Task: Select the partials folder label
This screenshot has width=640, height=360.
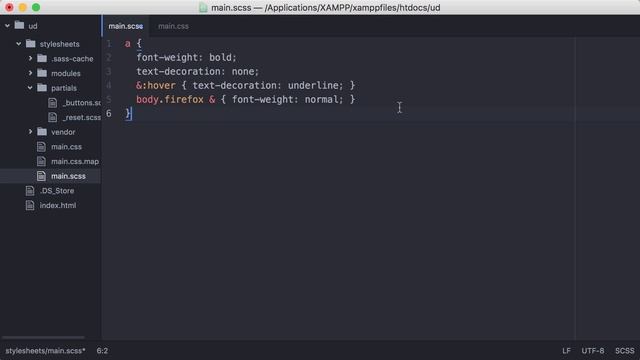Action: (64, 88)
